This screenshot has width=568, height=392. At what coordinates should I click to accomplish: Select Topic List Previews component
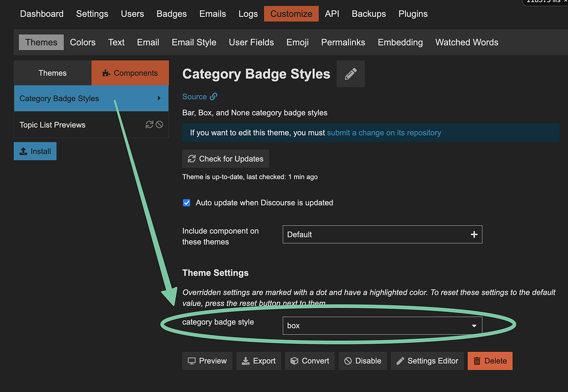(53, 125)
